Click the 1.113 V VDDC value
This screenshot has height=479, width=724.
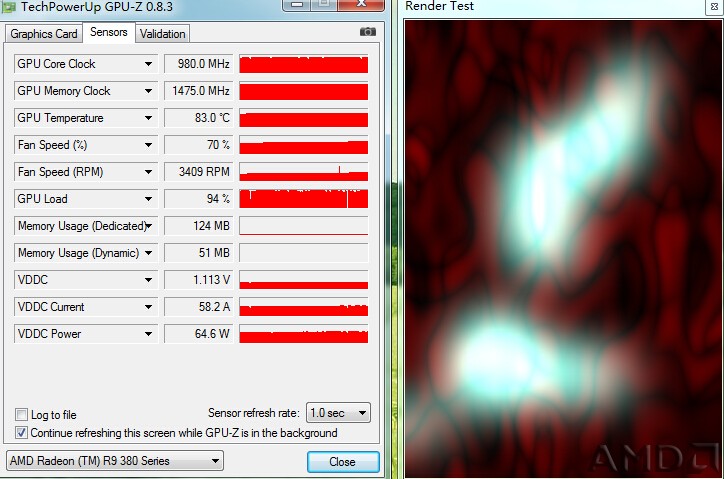199,280
